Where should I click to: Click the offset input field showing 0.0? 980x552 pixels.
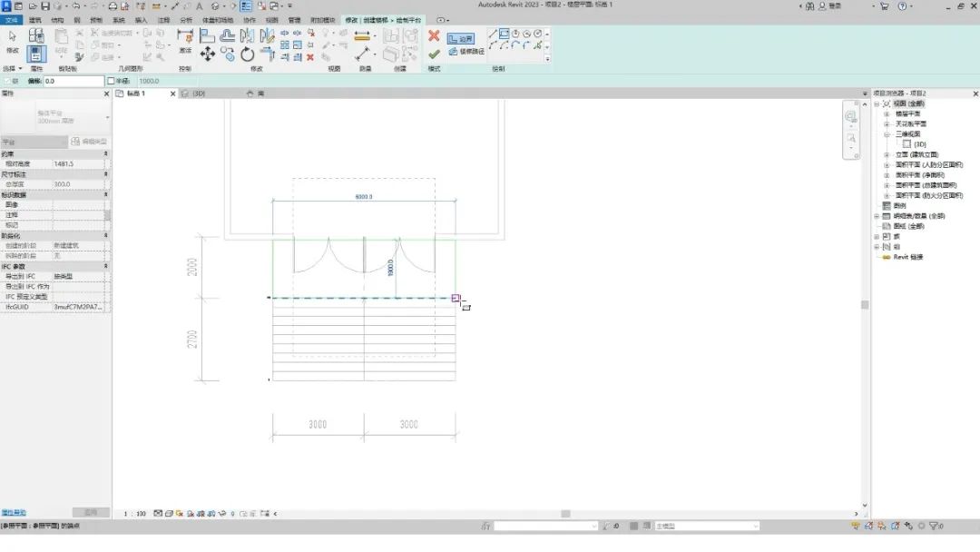[x=73, y=81]
